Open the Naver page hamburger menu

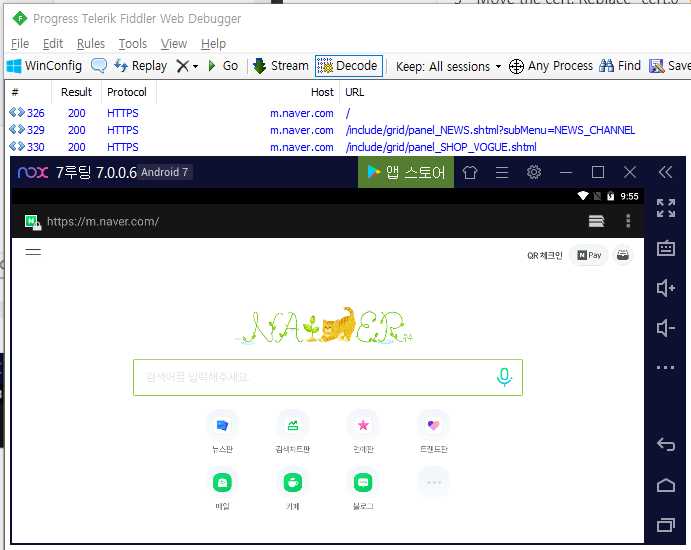33,252
